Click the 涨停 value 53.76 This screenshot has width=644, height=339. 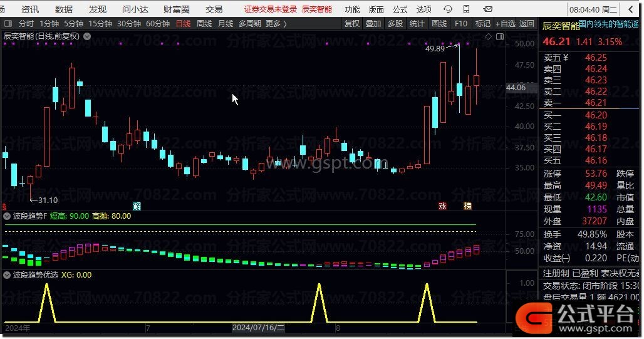coord(596,174)
